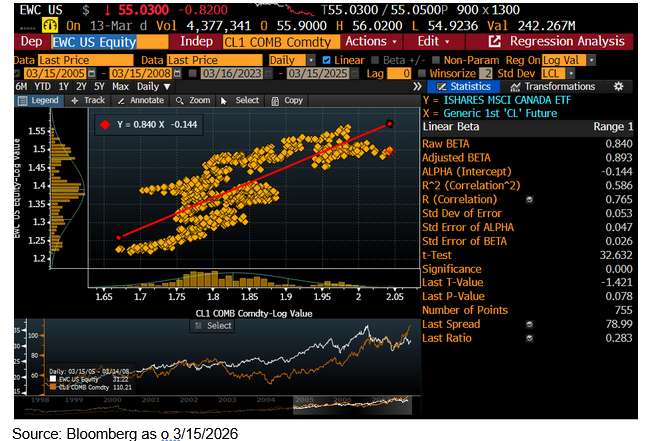The image size is (670, 441).
Task: Click the white EWC US Equity legend swatch
Action: (53, 379)
